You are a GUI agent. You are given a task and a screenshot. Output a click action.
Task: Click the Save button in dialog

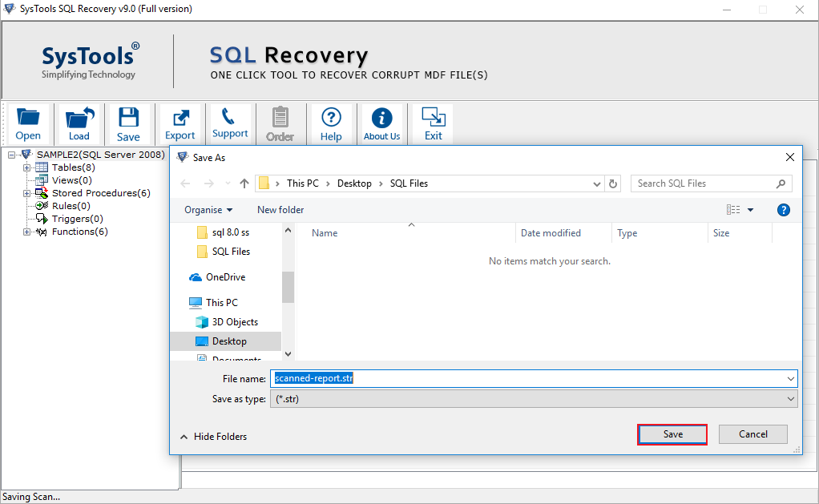click(x=673, y=434)
